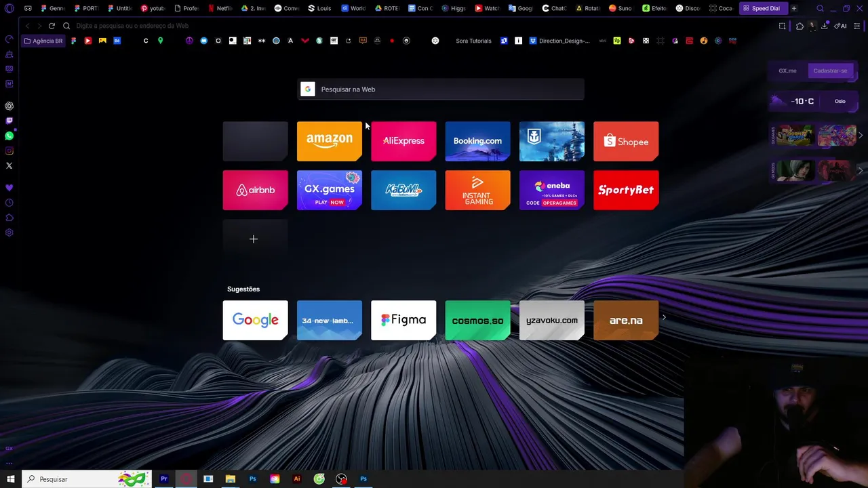Expand the GX Mods panel arrow

(x=861, y=170)
